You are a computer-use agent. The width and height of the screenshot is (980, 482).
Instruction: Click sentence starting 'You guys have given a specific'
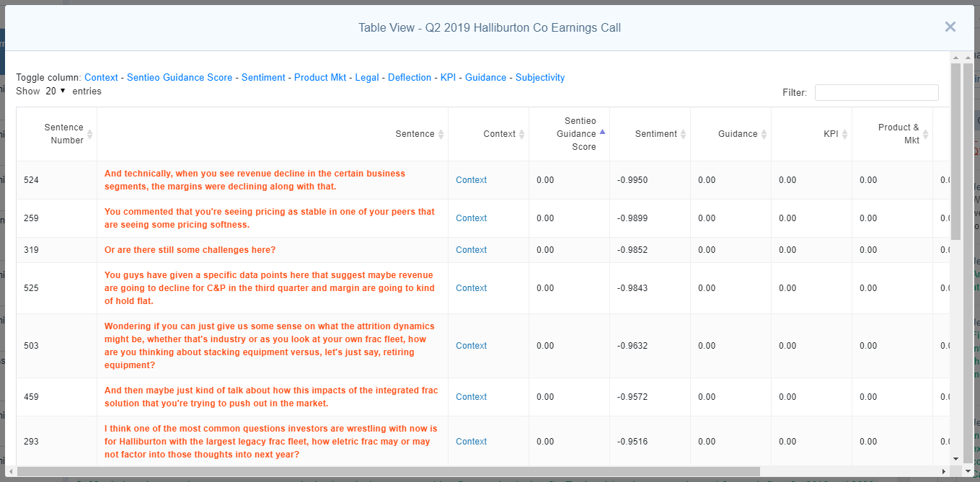tap(270, 288)
